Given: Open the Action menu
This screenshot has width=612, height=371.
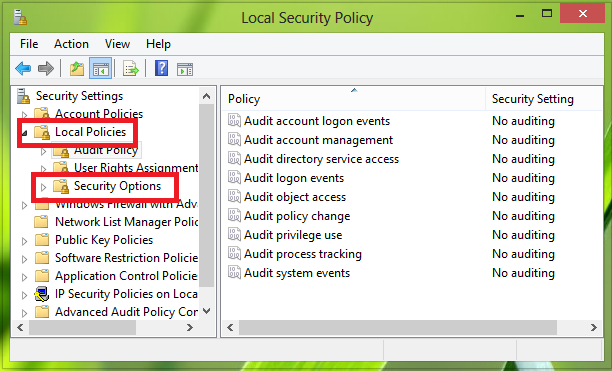Looking at the screenshot, I should pos(71,44).
